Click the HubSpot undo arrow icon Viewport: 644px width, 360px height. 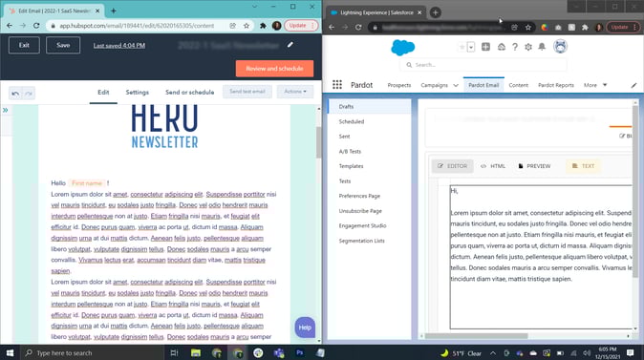coord(15,94)
